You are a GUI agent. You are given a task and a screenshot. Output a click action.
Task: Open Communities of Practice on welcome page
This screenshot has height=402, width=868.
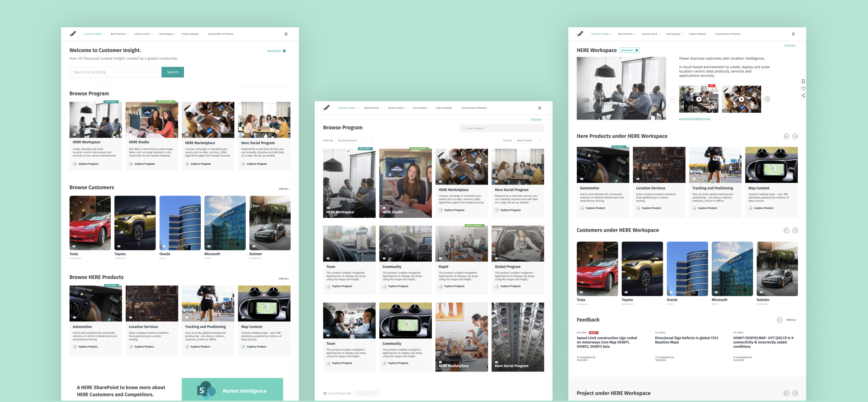click(220, 34)
